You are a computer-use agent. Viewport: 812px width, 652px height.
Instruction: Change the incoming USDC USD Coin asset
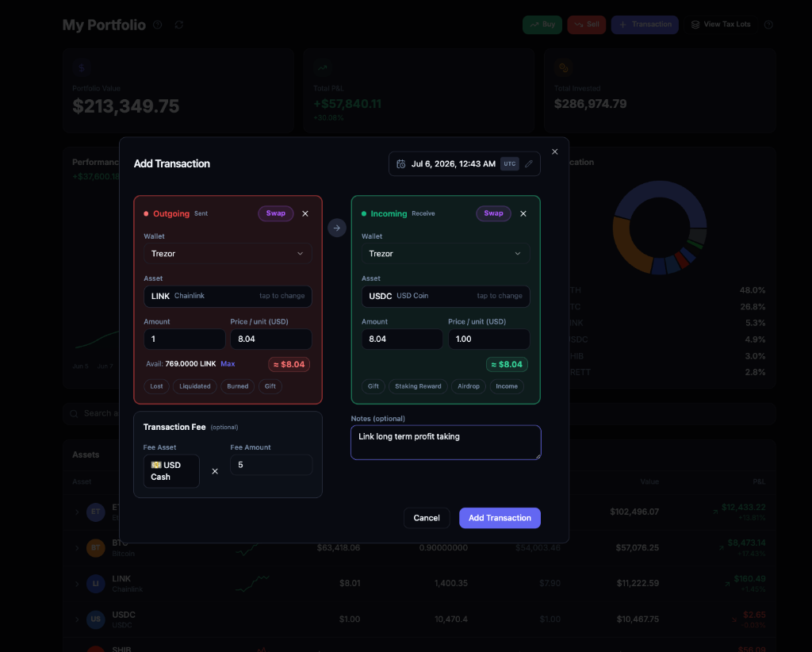446,296
